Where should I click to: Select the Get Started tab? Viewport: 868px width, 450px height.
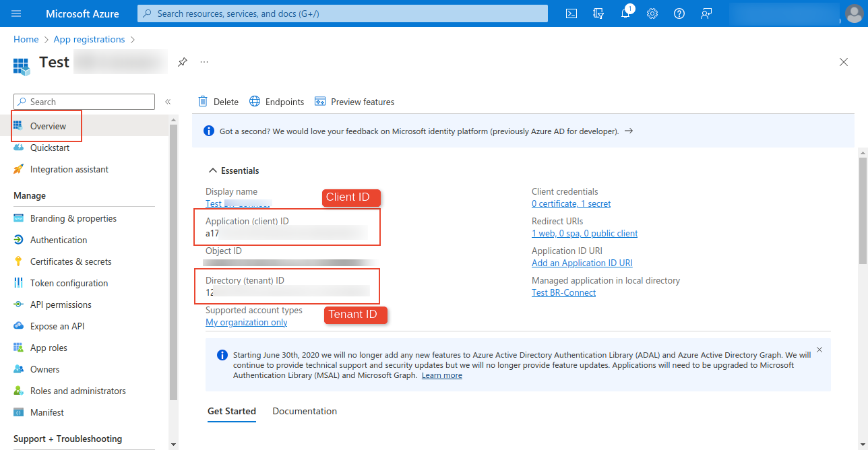[232, 411]
